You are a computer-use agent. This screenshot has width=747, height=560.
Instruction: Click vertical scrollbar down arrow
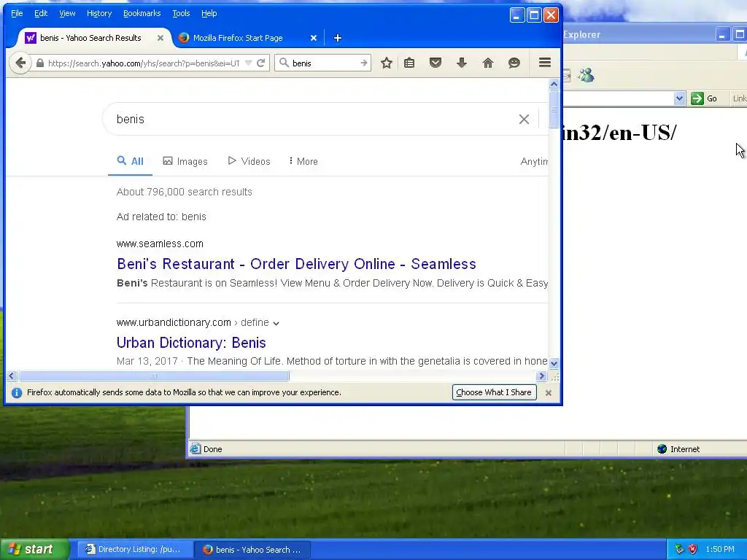coord(554,363)
